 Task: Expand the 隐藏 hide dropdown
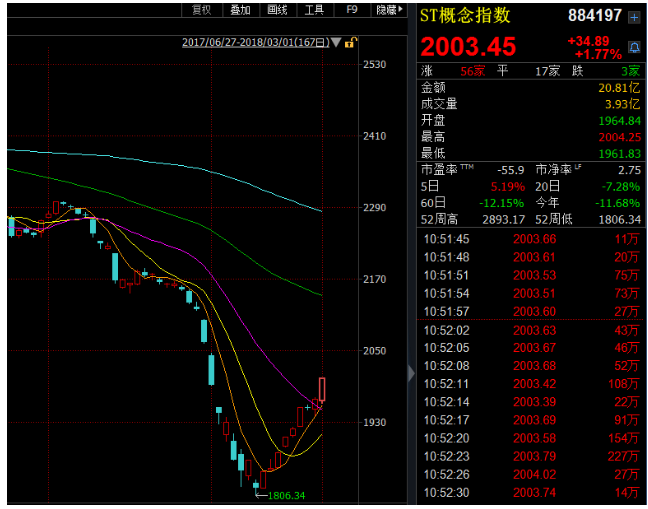[x=387, y=10]
